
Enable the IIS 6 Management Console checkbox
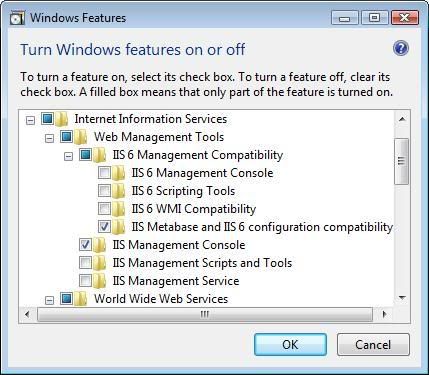(x=104, y=173)
